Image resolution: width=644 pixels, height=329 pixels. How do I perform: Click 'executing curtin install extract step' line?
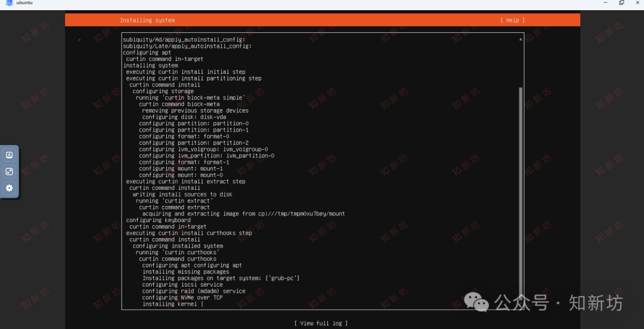coord(185,182)
